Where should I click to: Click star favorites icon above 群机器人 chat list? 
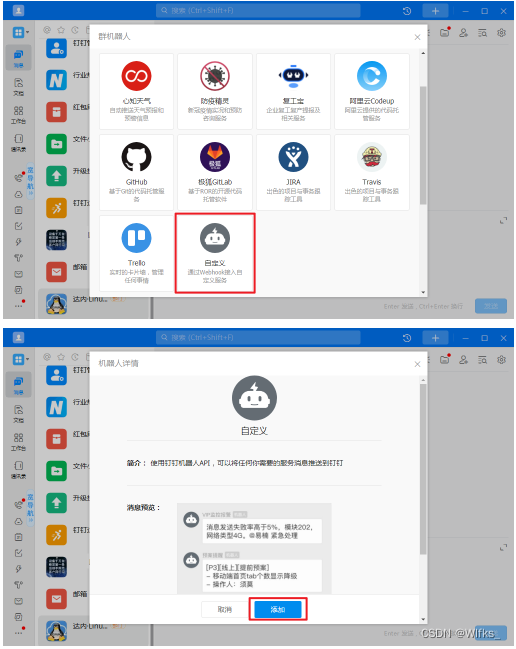(61, 30)
